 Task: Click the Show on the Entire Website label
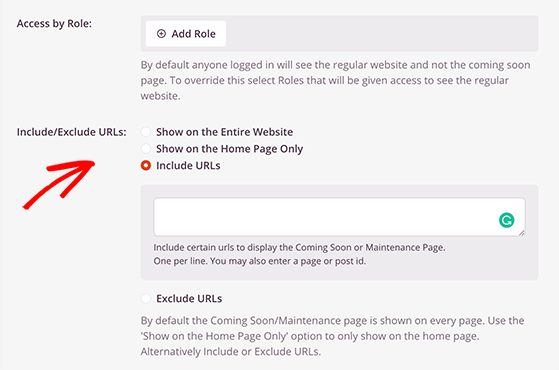click(x=225, y=132)
